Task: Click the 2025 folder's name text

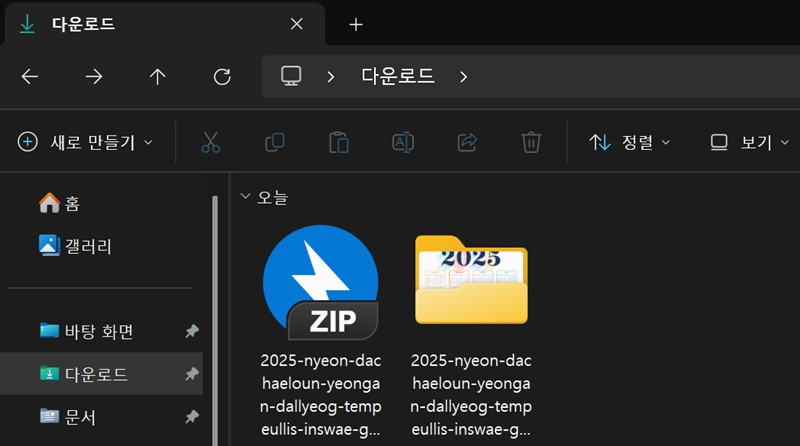Action: (x=471, y=394)
